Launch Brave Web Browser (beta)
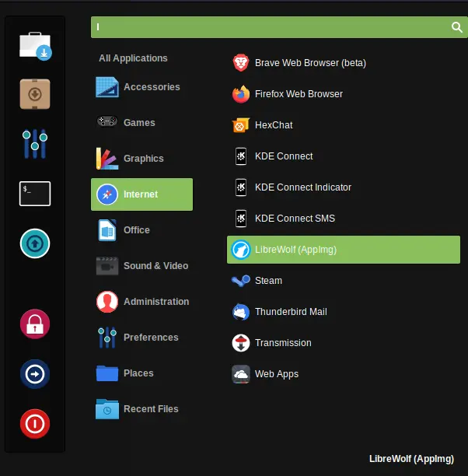 (344, 63)
